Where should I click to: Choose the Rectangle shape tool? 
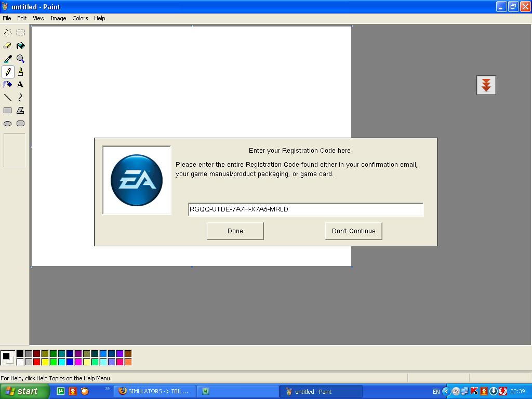pos(8,111)
